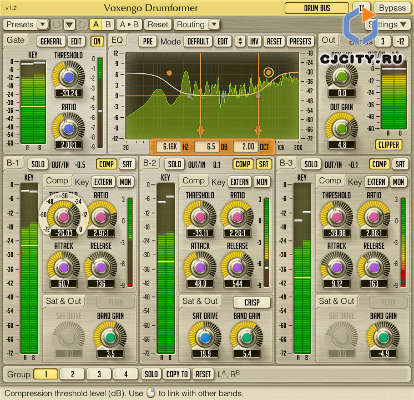Toggle the Bypass switch
The height and width of the screenshot is (400, 414).
[x=392, y=8]
